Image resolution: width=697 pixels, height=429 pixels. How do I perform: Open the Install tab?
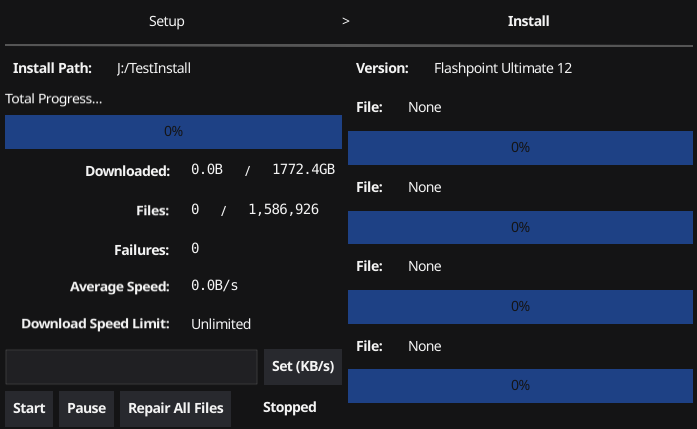(x=528, y=21)
